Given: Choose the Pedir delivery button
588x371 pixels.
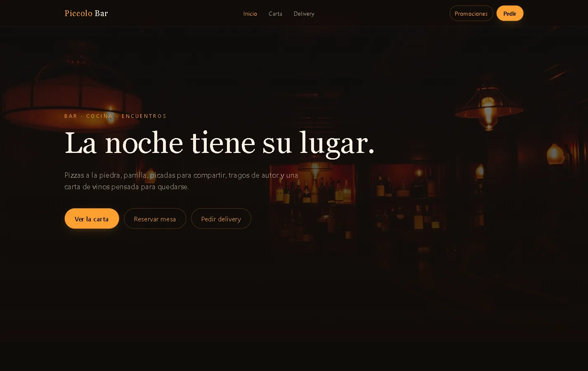Looking at the screenshot, I should point(221,218).
